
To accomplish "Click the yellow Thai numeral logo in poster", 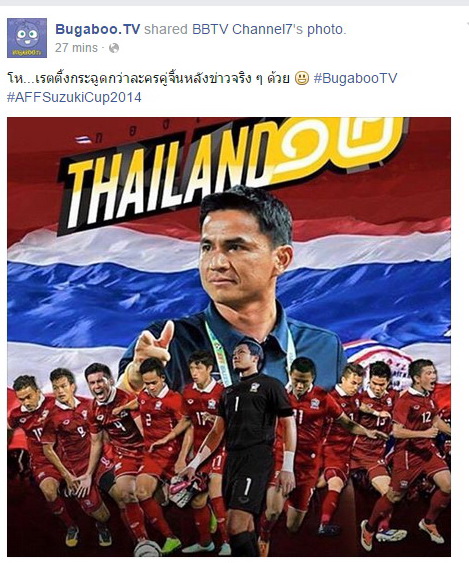I will (338, 147).
